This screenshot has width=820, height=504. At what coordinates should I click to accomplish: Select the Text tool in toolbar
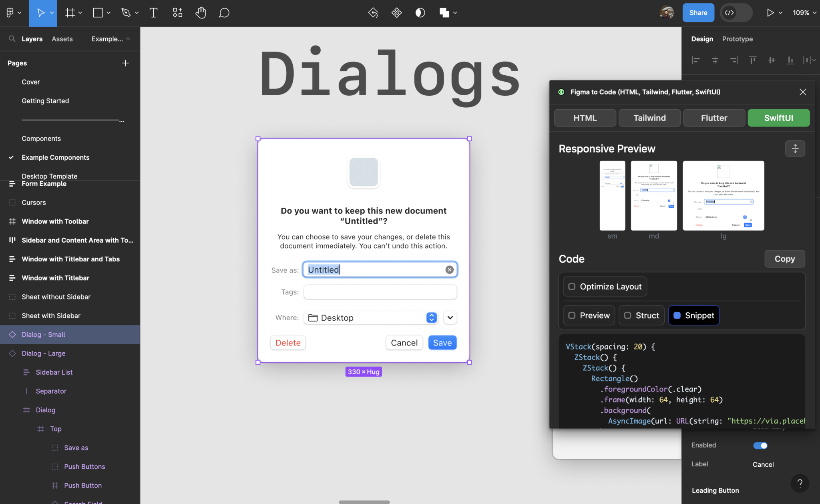(x=153, y=13)
